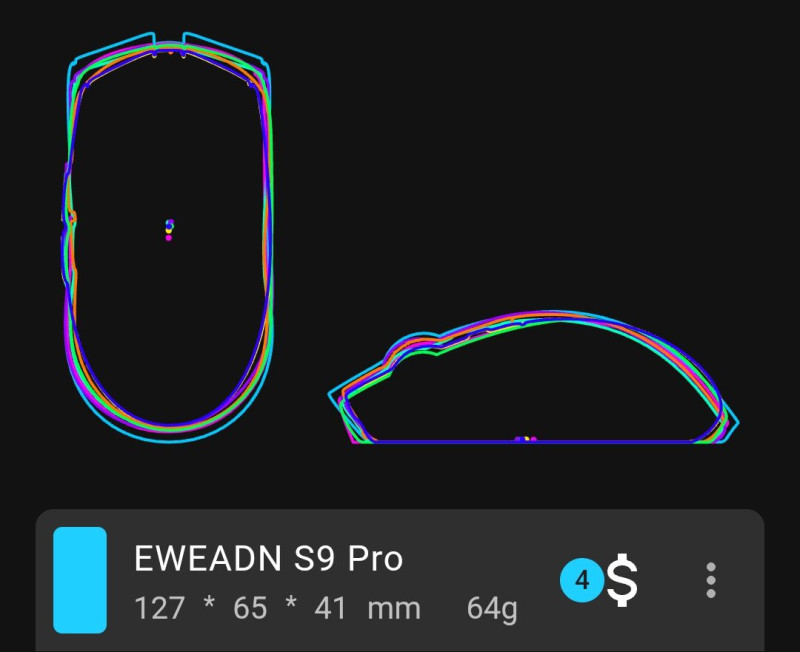Screen dimensions: 800x652
Task: Click the magenta dot below the center cluster
Action: (x=169, y=238)
